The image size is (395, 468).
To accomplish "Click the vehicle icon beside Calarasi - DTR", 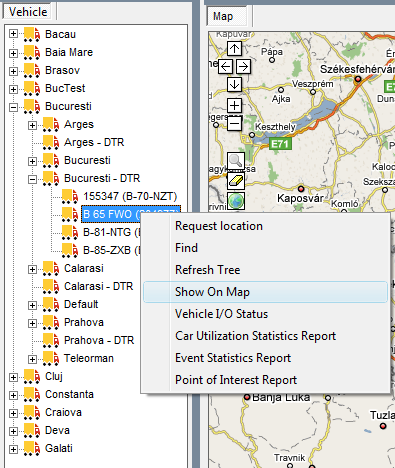I will [51, 286].
